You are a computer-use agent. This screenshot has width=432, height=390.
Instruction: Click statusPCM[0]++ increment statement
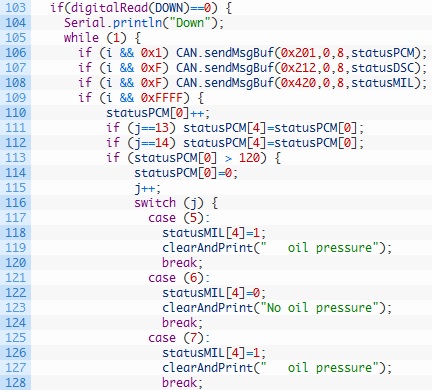click(158, 113)
